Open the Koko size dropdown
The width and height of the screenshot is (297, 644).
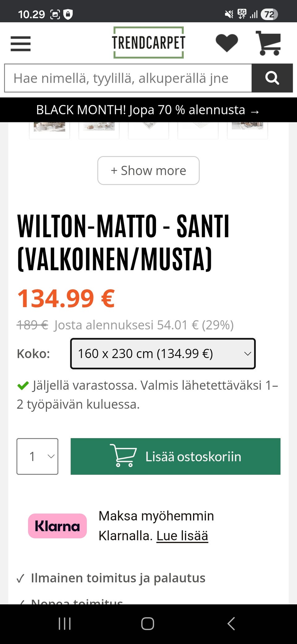click(x=163, y=354)
